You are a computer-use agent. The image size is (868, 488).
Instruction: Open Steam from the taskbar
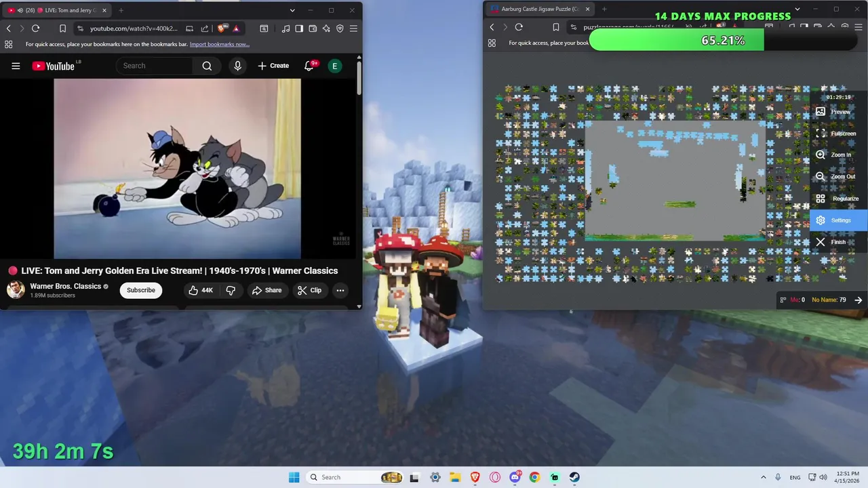(x=574, y=477)
